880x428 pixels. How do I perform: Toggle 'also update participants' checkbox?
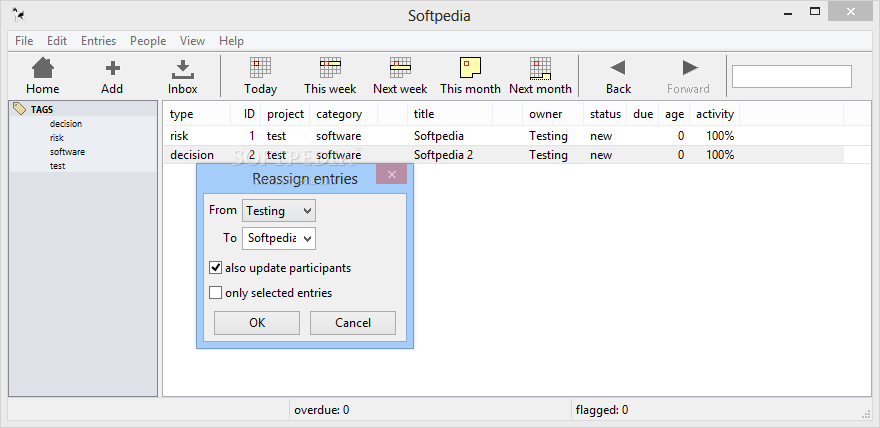tap(216, 268)
